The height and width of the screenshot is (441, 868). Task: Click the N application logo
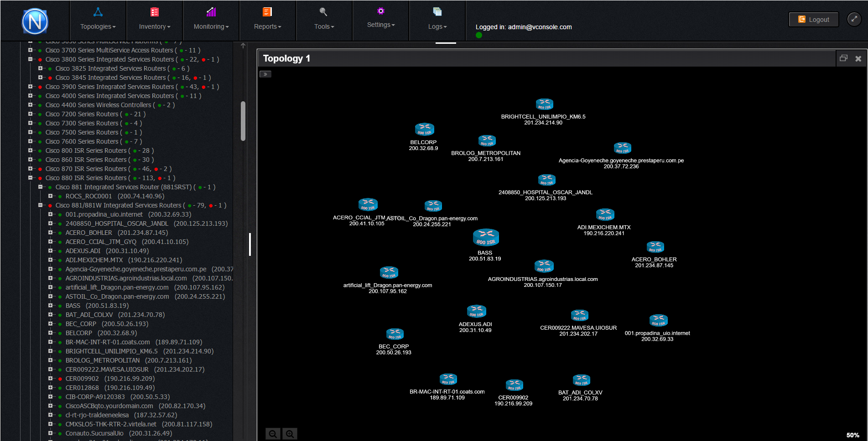point(35,21)
